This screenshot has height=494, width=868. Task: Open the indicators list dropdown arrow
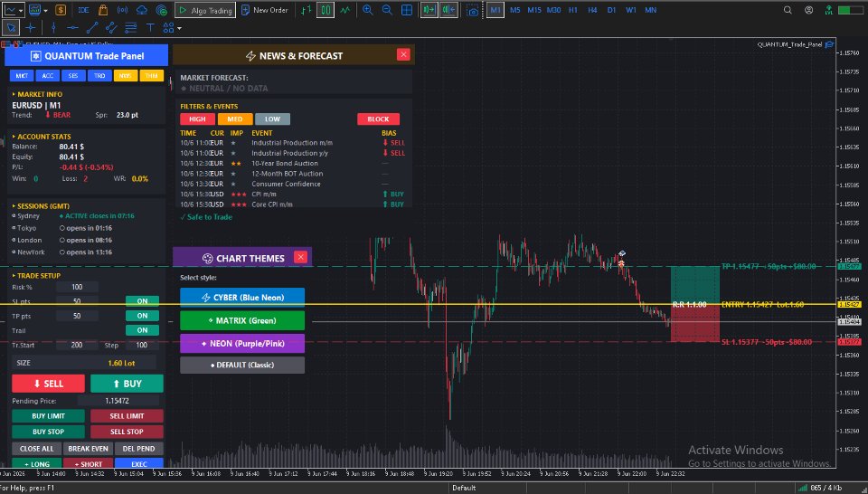click(45, 11)
